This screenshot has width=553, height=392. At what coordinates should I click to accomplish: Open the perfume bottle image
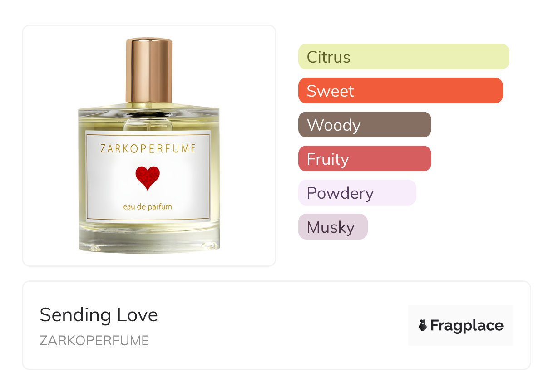click(x=149, y=145)
